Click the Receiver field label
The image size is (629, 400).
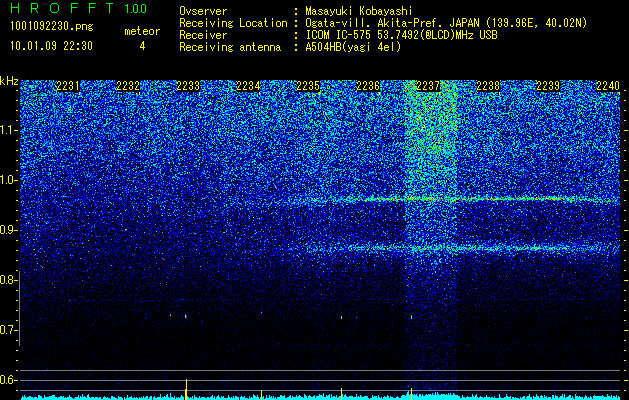coord(203,35)
